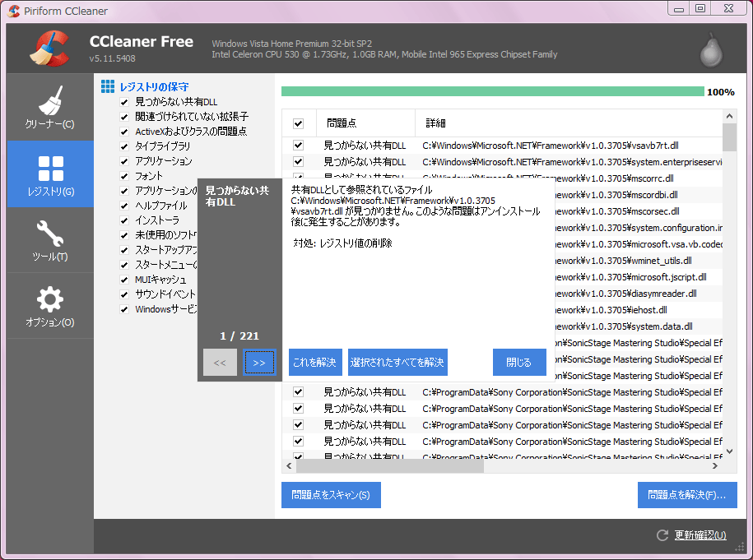Click 問題点を解決(F)... button
The image size is (753, 560).
[687, 495]
